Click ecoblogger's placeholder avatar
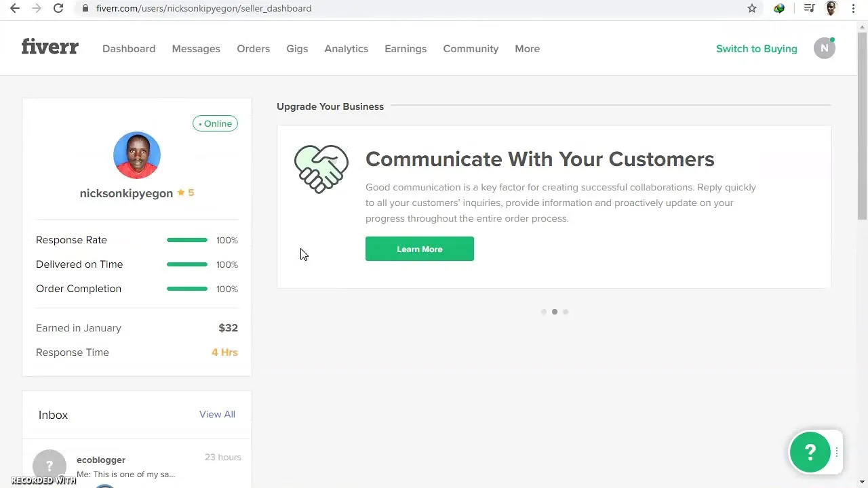868x488 pixels. click(50, 466)
